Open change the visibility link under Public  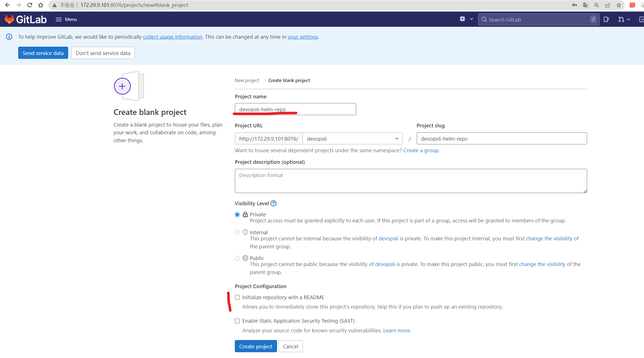click(x=542, y=264)
